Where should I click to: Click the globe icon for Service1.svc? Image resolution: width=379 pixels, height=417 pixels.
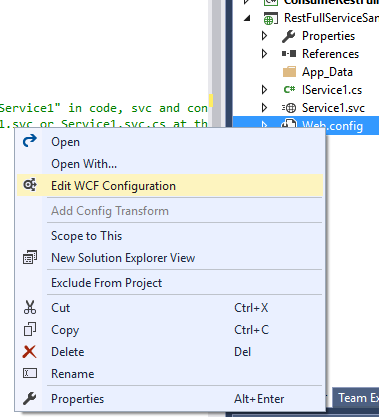pos(289,108)
